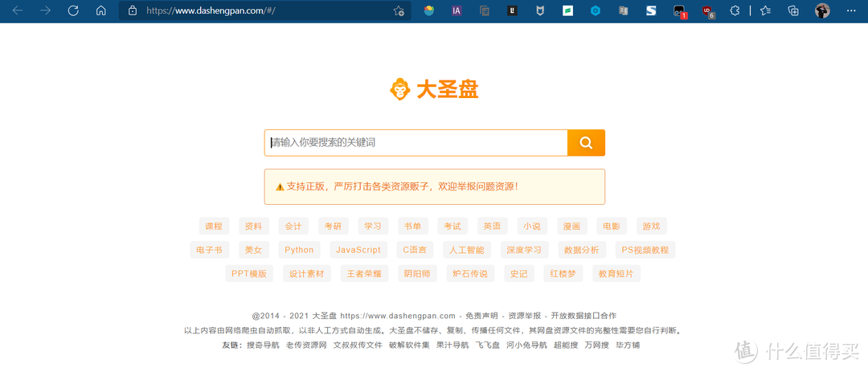Focus the keyword search input box
Image resolution: width=868 pixels, height=372 pixels.
tap(416, 143)
